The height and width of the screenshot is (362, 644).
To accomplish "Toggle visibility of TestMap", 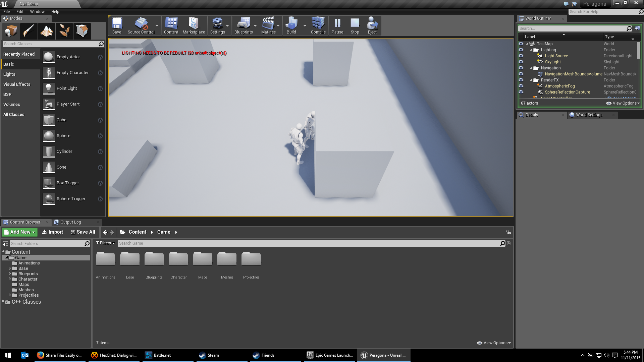I will 521,44.
